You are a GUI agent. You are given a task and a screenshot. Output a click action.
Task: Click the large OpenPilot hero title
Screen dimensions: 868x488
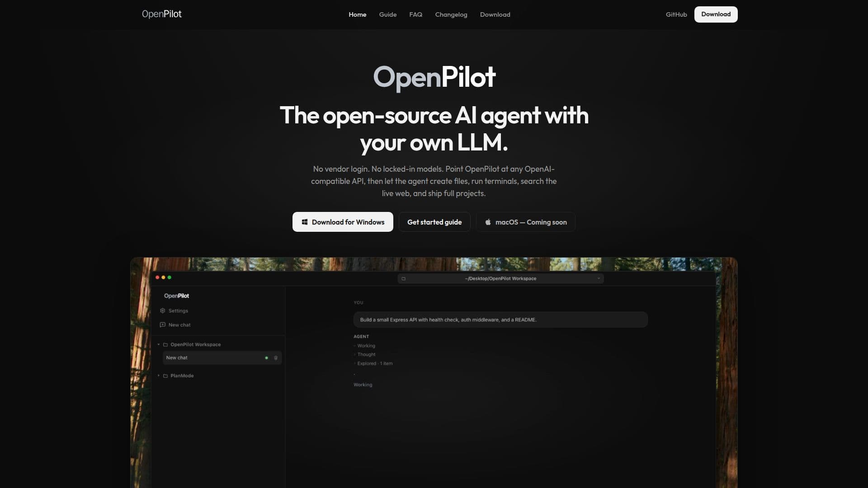coord(434,77)
